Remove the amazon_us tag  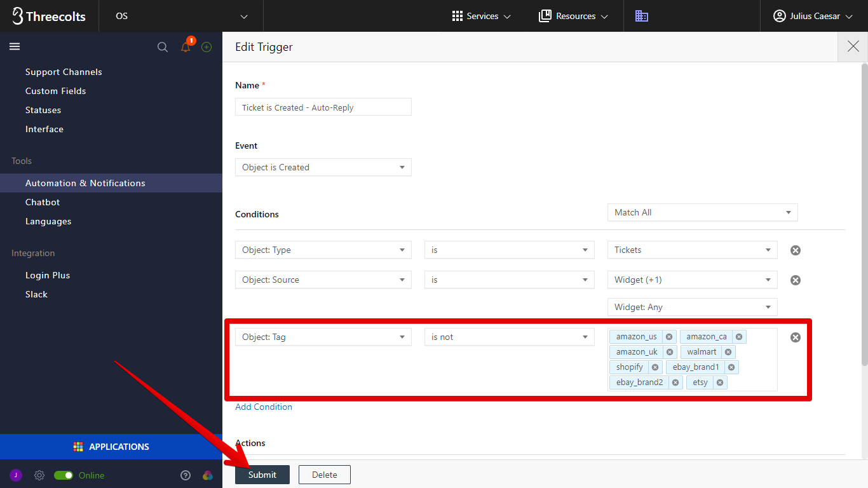[x=669, y=337]
